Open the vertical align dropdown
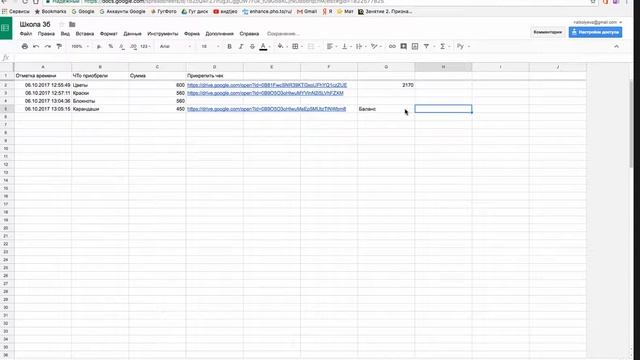Screen dimensions: 640x360 point(346,47)
